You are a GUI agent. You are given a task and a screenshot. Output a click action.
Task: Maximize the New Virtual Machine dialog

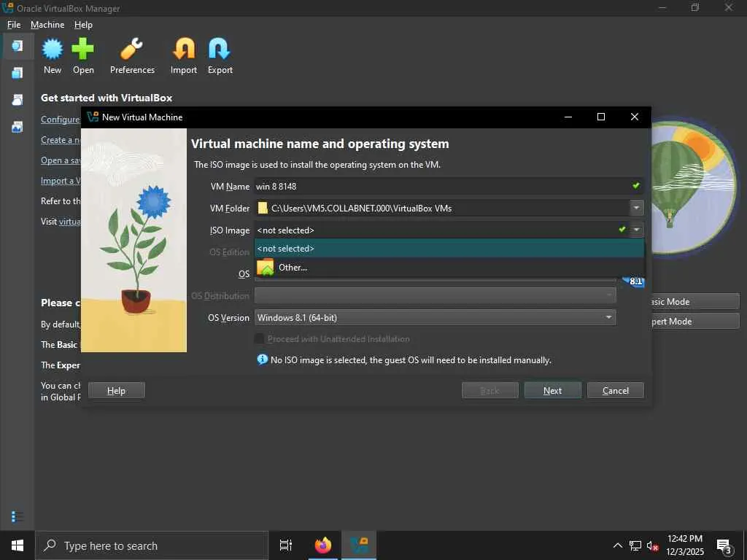tap(601, 117)
